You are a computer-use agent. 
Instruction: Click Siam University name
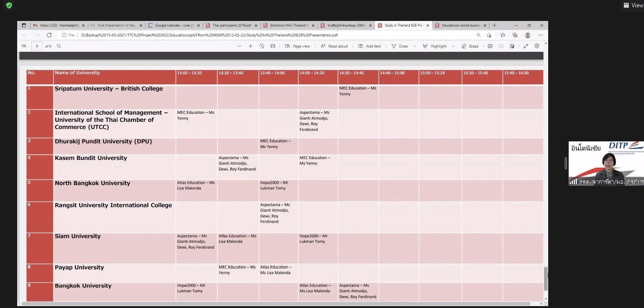78,236
